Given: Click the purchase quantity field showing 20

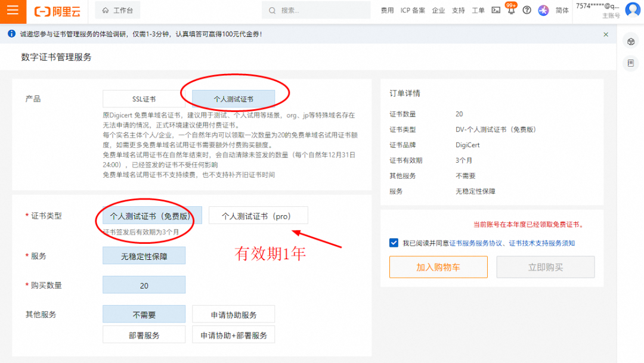Looking at the screenshot, I should [144, 285].
